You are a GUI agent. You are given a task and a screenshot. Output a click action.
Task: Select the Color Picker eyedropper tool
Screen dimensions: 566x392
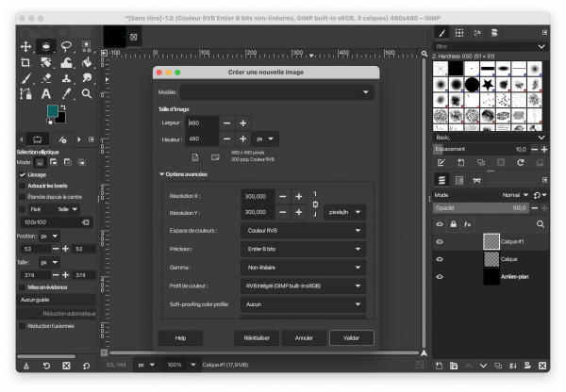tap(66, 94)
